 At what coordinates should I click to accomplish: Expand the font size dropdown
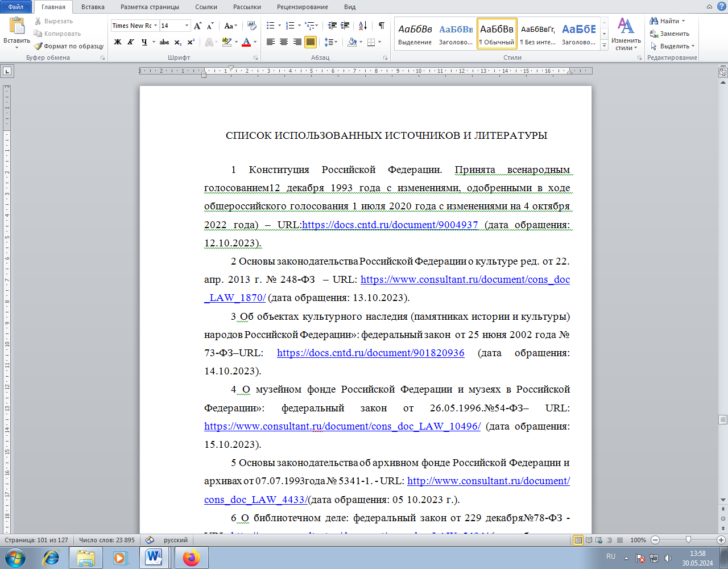187,26
